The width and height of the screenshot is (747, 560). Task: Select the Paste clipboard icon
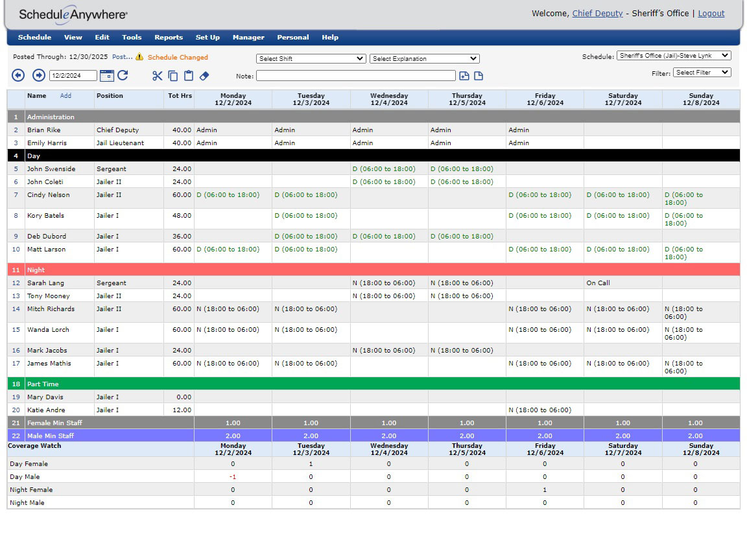pos(189,76)
